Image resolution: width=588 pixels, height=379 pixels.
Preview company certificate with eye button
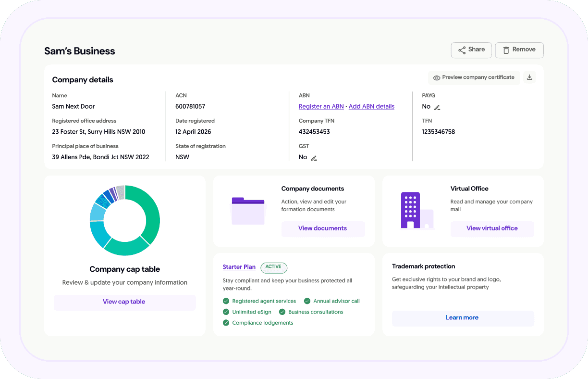[474, 77]
